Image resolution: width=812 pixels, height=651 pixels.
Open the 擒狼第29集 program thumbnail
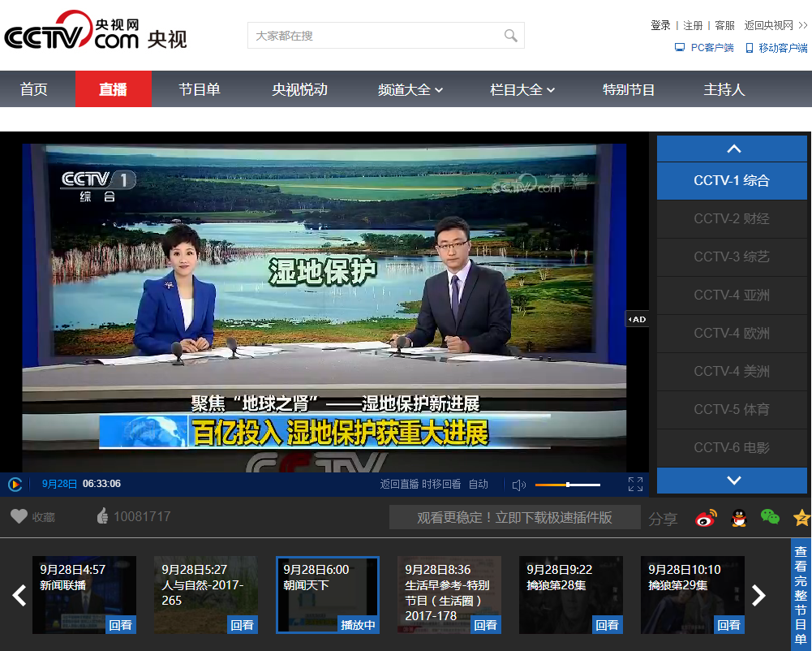click(693, 595)
